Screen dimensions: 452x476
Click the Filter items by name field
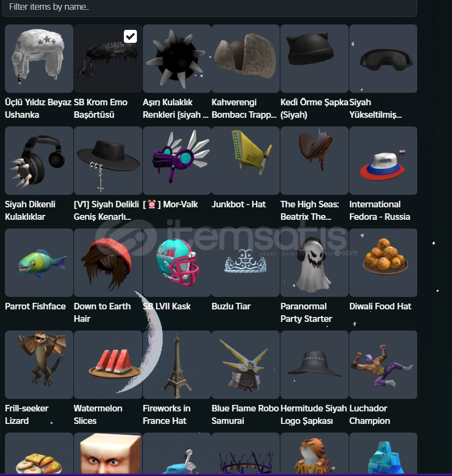(210, 8)
